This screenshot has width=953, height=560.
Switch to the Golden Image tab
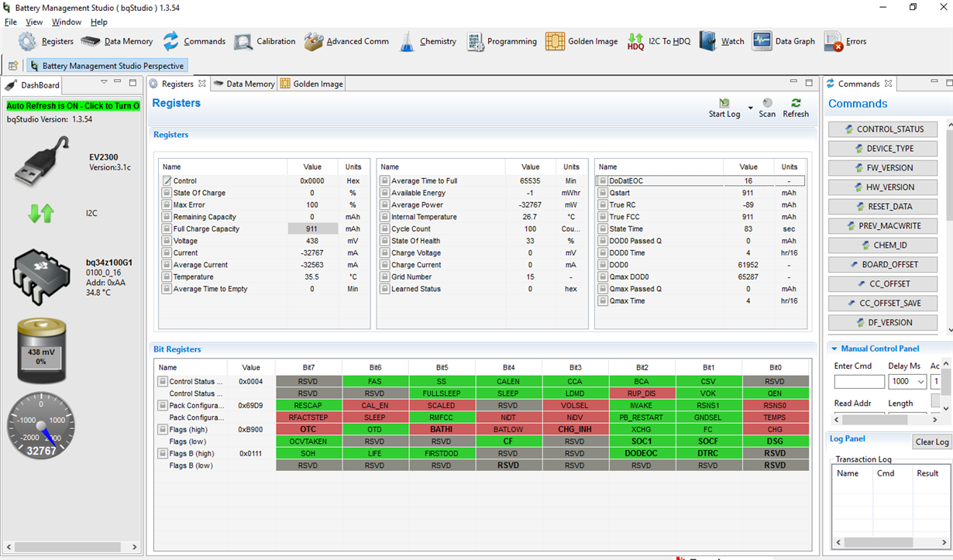tap(311, 84)
